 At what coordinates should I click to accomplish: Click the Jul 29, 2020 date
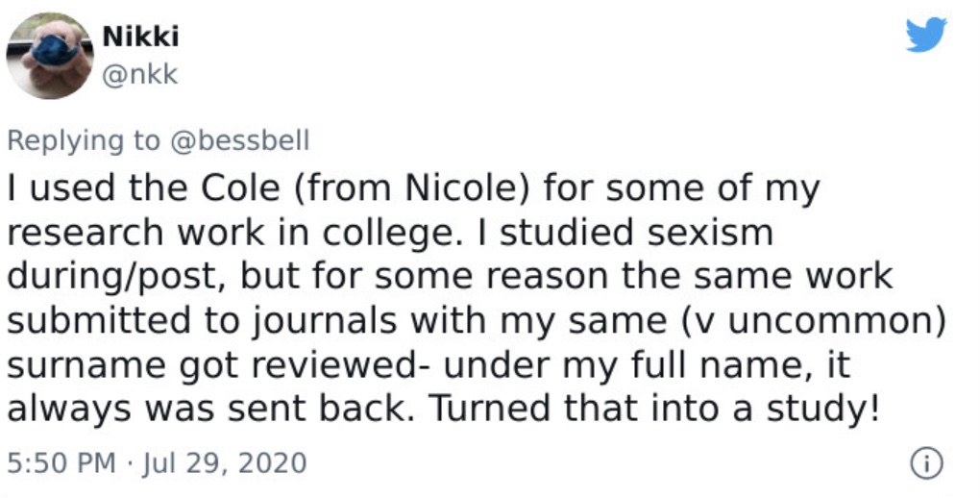225,463
